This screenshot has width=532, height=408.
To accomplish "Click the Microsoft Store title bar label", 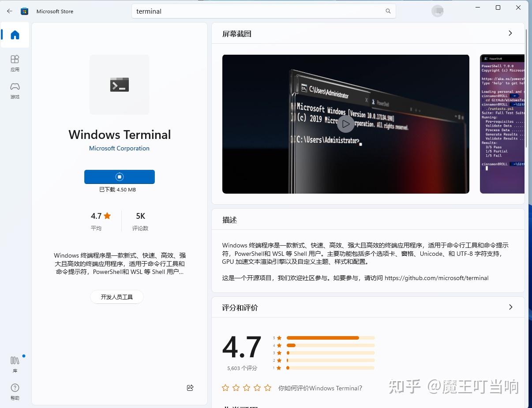I will tap(55, 11).
